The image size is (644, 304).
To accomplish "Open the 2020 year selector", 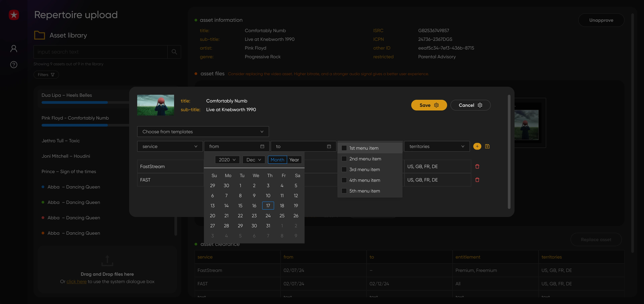I will click(227, 160).
